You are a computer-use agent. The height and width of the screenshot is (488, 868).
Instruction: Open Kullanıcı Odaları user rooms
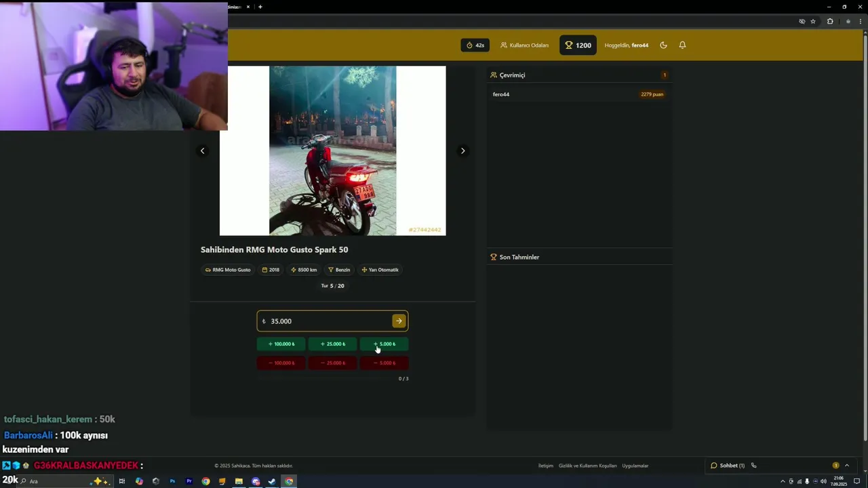click(x=524, y=45)
